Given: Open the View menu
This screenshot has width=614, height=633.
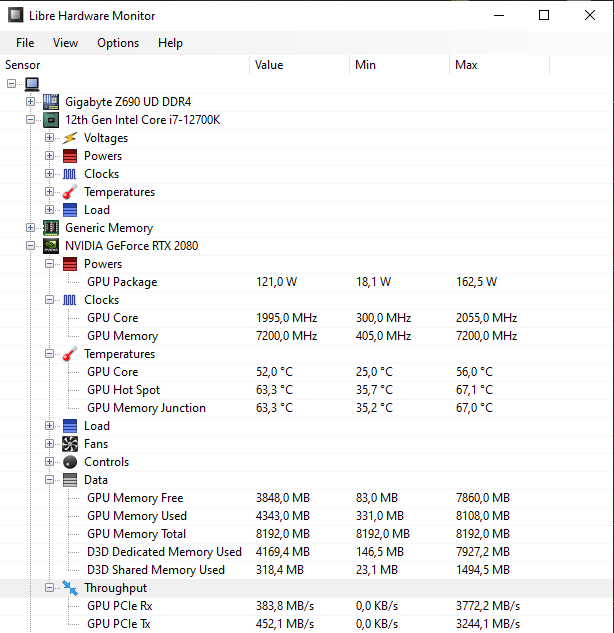Looking at the screenshot, I should pyautogui.click(x=66, y=43).
